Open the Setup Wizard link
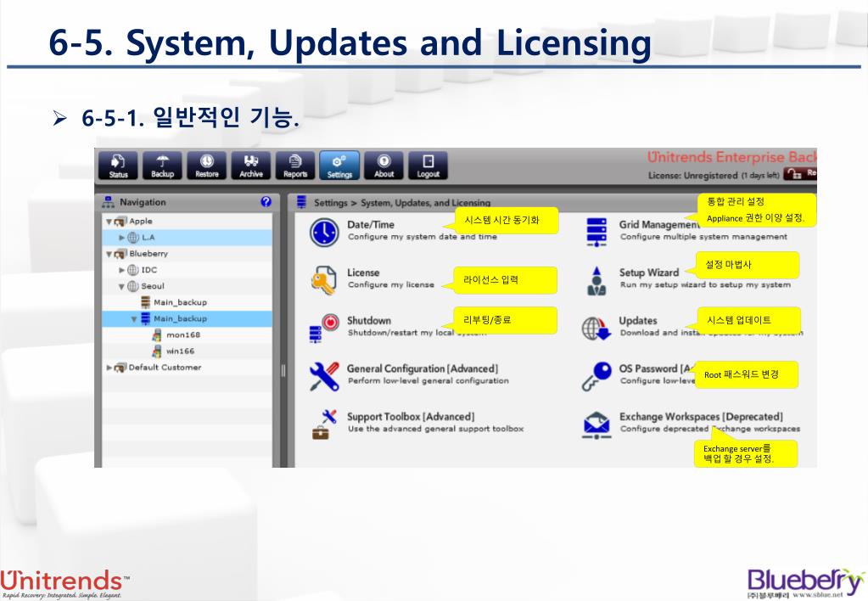The image size is (868, 601). pos(649,272)
